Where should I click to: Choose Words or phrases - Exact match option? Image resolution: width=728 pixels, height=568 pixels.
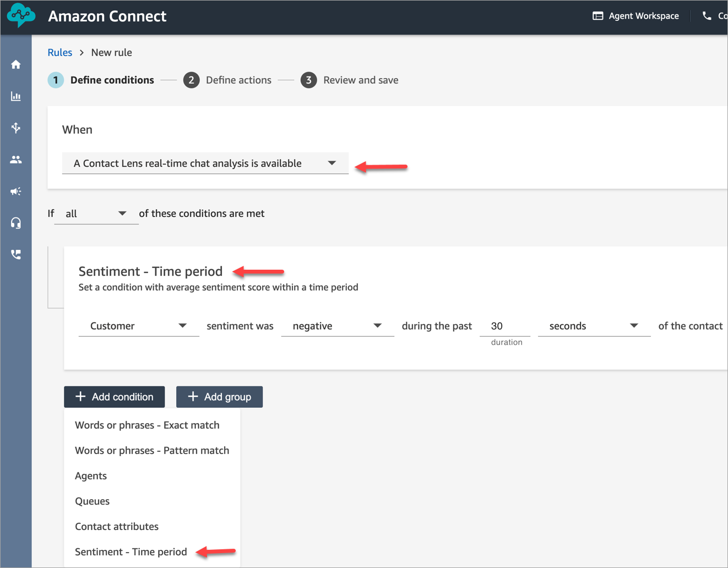click(x=147, y=425)
